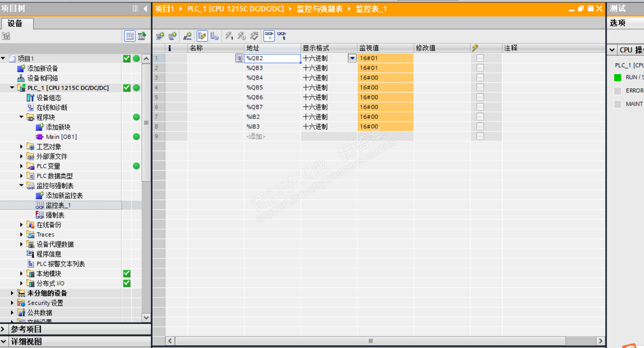Click the PLC 报警文本列表 icon
Image resolution: width=644 pixels, height=348 pixels.
30,264
